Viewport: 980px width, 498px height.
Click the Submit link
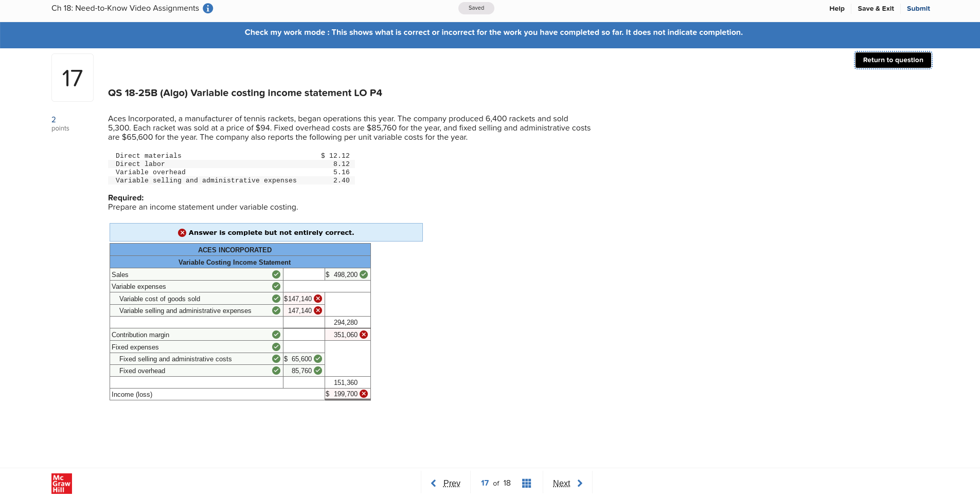pyautogui.click(x=918, y=8)
